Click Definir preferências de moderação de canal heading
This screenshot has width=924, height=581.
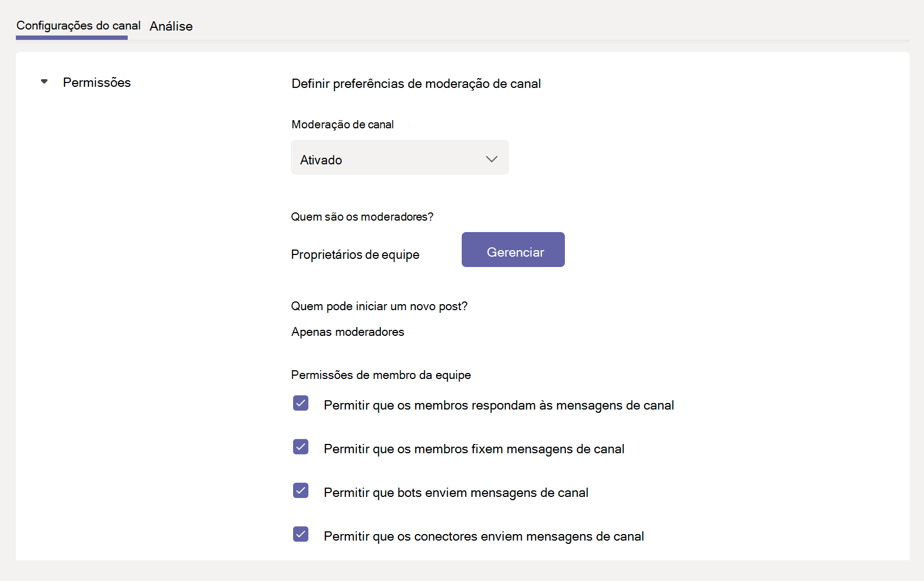[416, 84]
